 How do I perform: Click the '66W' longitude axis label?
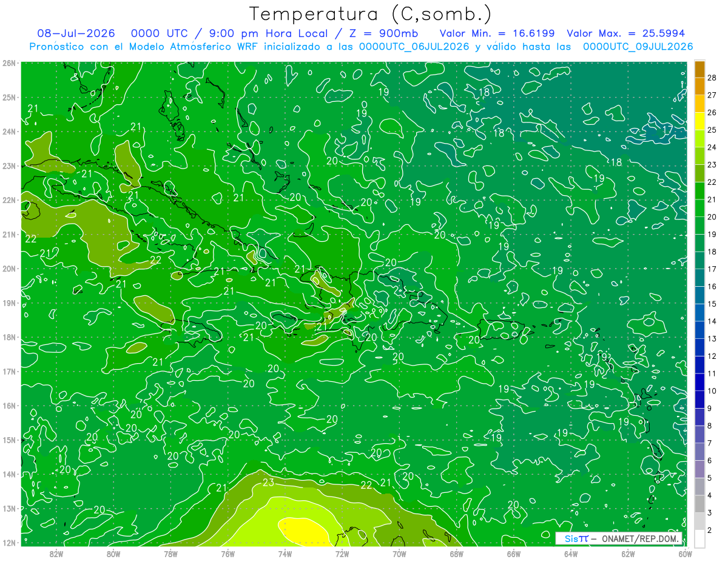514,553
